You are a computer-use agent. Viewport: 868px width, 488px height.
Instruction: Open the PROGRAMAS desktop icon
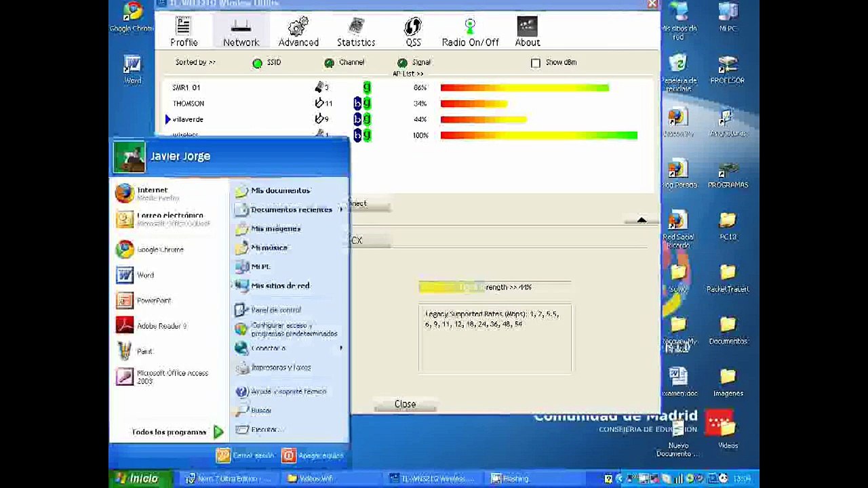click(728, 174)
